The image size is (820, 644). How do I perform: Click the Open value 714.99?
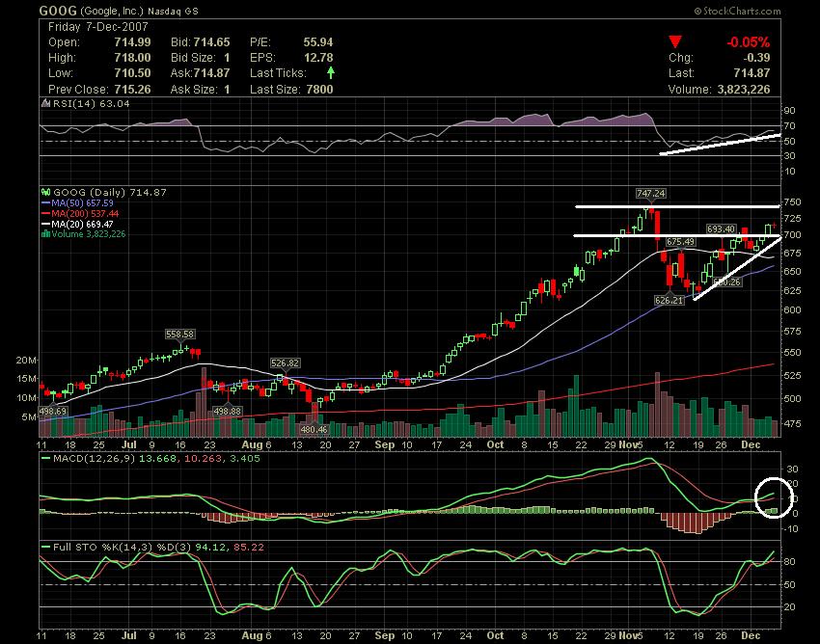[x=132, y=42]
